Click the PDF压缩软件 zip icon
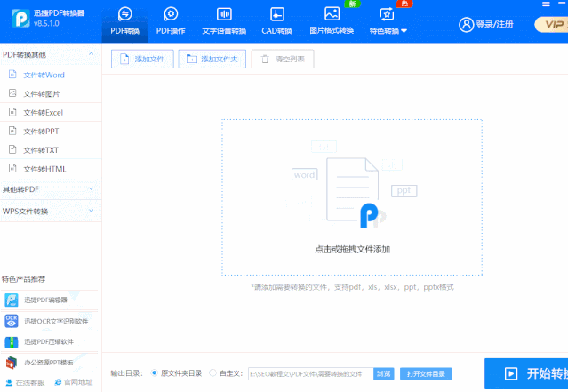 pyautogui.click(x=12, y=341)
